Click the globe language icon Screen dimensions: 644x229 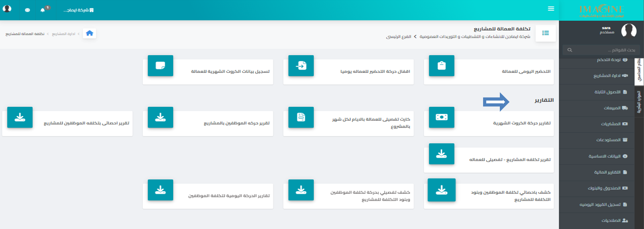(x=27, y=10)
